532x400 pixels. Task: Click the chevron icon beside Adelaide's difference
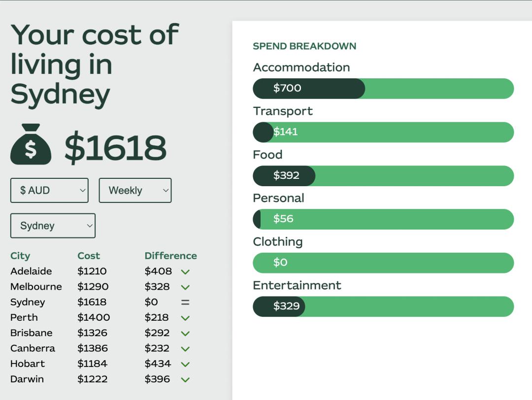[185, 271]
